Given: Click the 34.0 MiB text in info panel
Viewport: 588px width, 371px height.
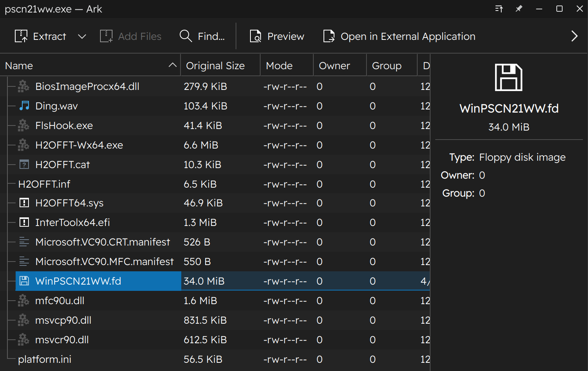Looking at the screenshot, I should [509, 127].
